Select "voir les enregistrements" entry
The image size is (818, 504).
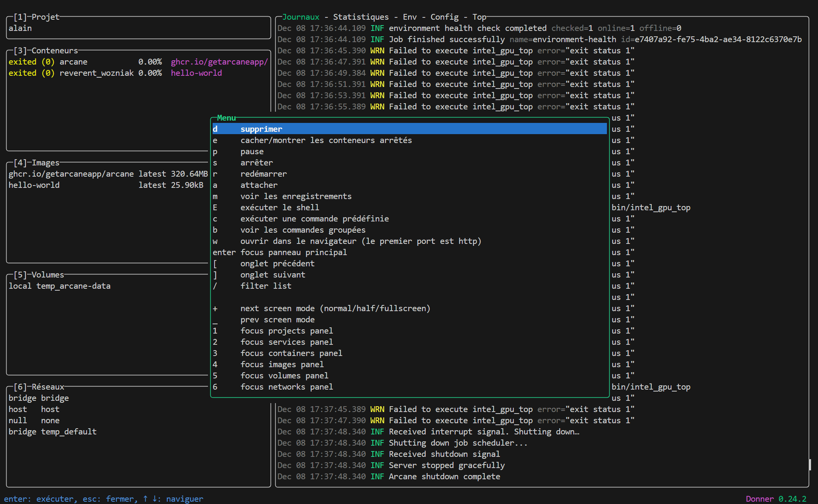click(x=296, y=196)
